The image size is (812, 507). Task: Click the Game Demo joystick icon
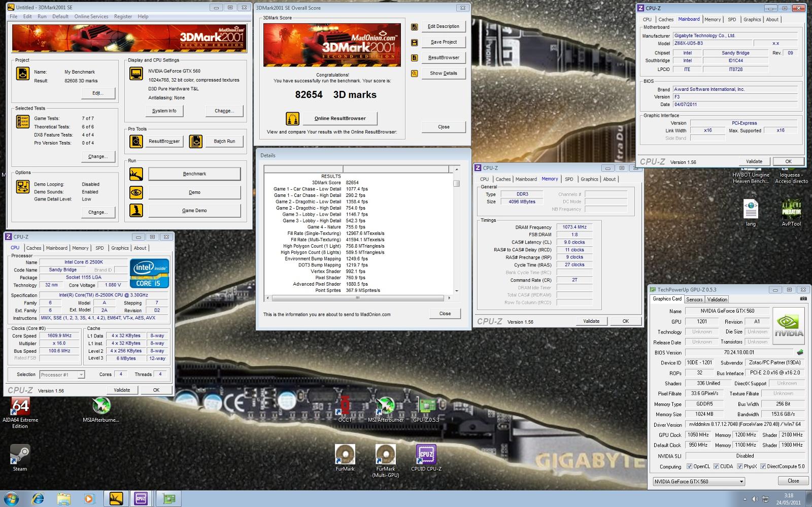[x=136, y=210]
